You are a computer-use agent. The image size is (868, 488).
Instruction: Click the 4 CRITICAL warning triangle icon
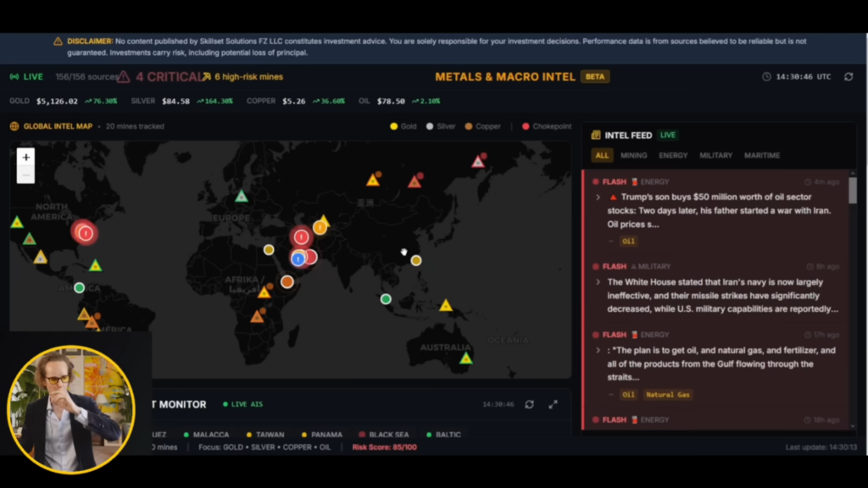pyautogui.click(x=124, y=77)
